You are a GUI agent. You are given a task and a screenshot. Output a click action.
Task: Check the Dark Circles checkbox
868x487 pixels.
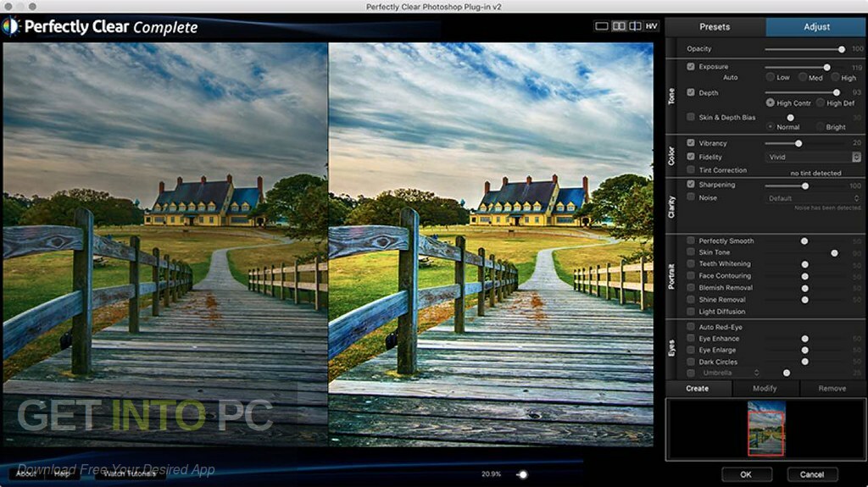pos(691,362)
